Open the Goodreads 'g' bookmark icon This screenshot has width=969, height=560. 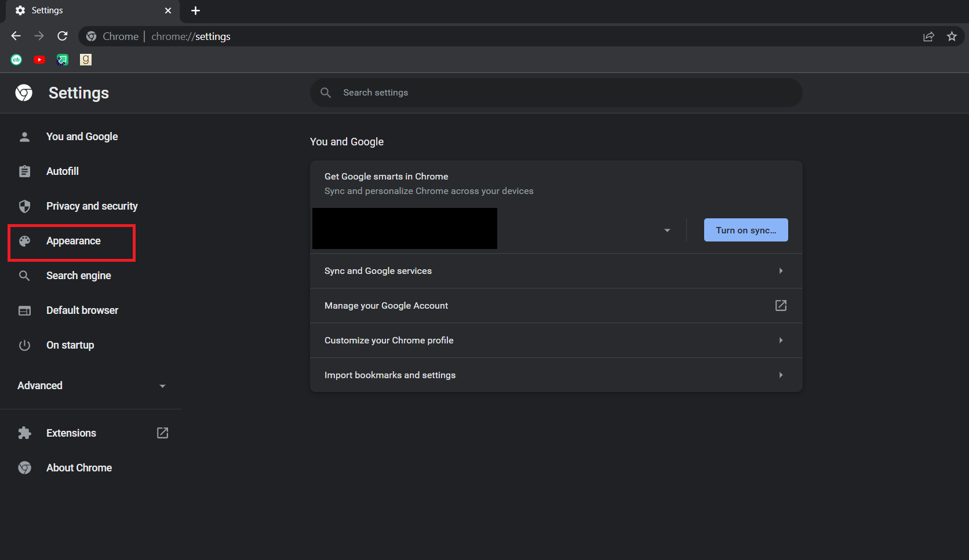pyautogui.click(x=86, y=60)
